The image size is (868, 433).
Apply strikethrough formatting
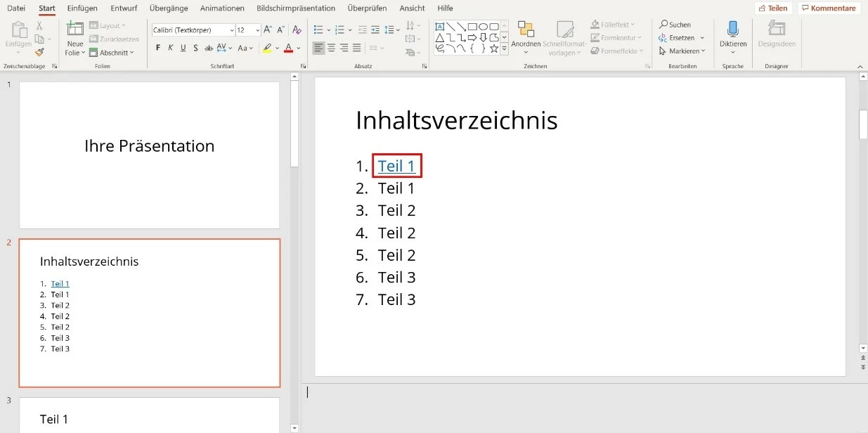pos(208,48)
